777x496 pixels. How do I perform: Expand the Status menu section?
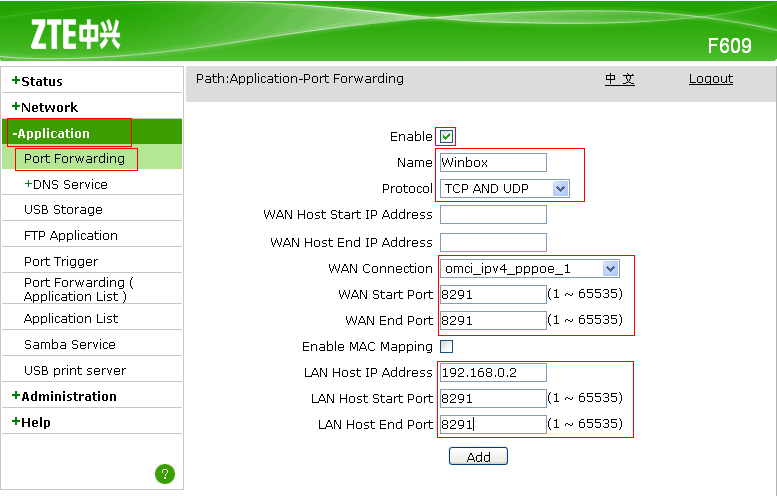point(38,81)
